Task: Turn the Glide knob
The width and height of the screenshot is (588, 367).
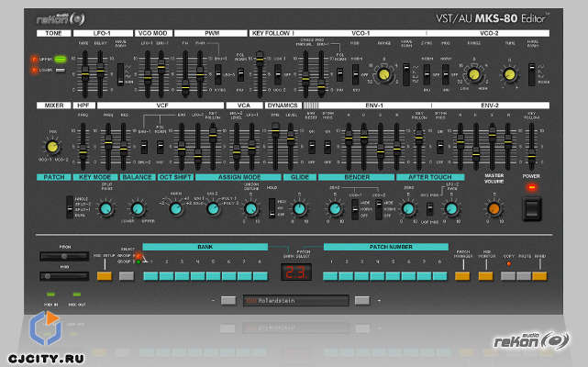Action: point(299,208)
